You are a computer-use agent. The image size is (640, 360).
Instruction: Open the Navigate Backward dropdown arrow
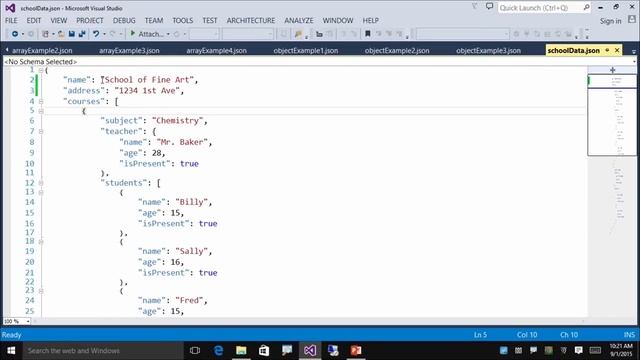tap(23, 34)
